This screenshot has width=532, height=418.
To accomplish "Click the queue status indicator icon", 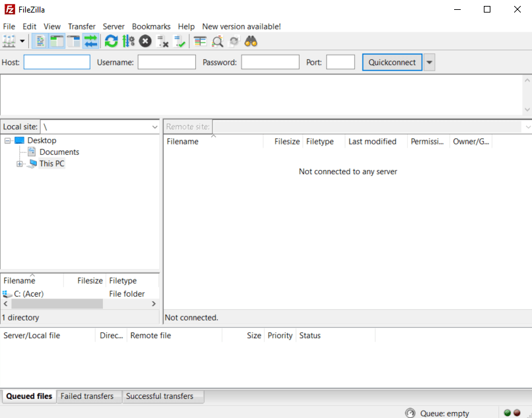I will coord(410,413).
